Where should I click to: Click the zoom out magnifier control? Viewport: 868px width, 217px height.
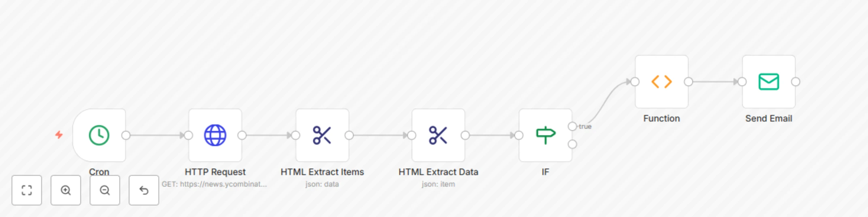tap(104, 190)
